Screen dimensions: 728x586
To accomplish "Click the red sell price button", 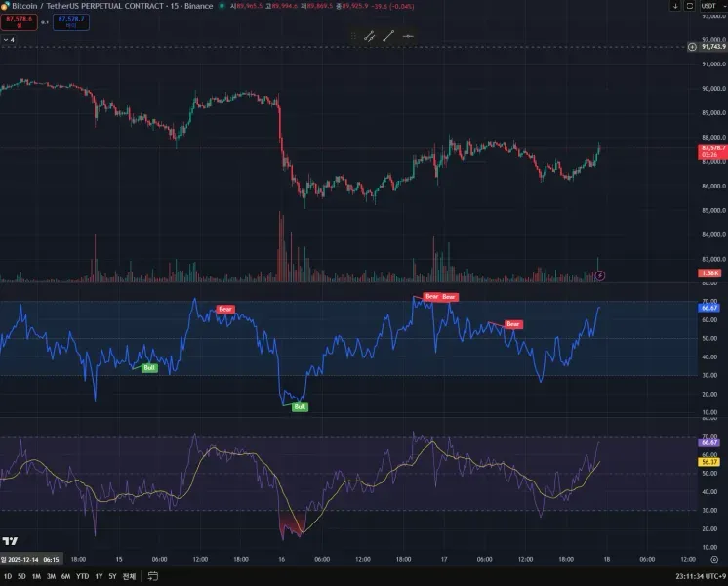I will coord(20,21).
